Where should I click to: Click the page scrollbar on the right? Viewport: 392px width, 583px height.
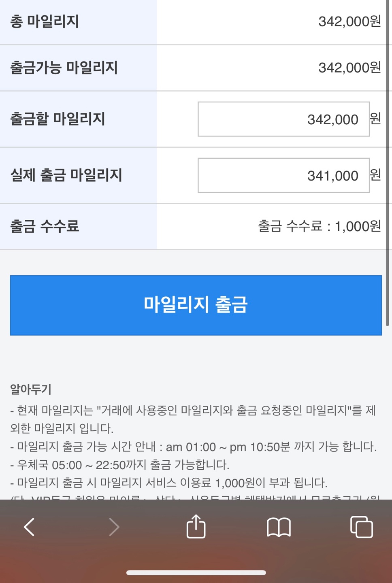[x=388, y=162]
